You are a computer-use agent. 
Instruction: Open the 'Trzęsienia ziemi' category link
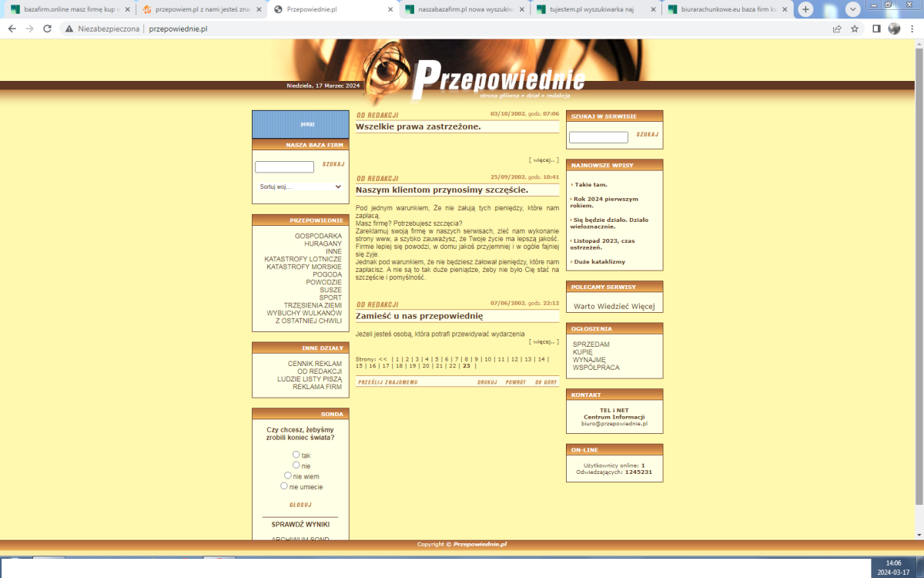[312, 305]
